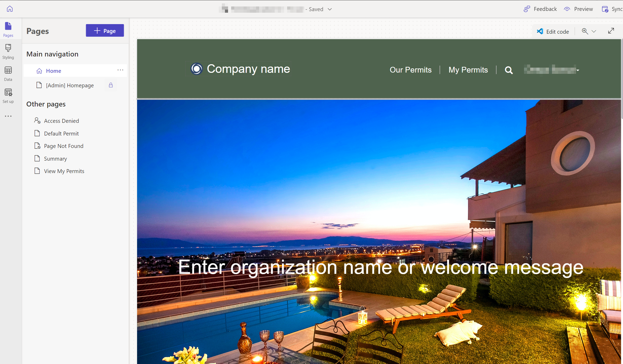Click the Preview icon in top bar
Image resolution: width=623 pixels, height=364 pixels.
[567, 9]
